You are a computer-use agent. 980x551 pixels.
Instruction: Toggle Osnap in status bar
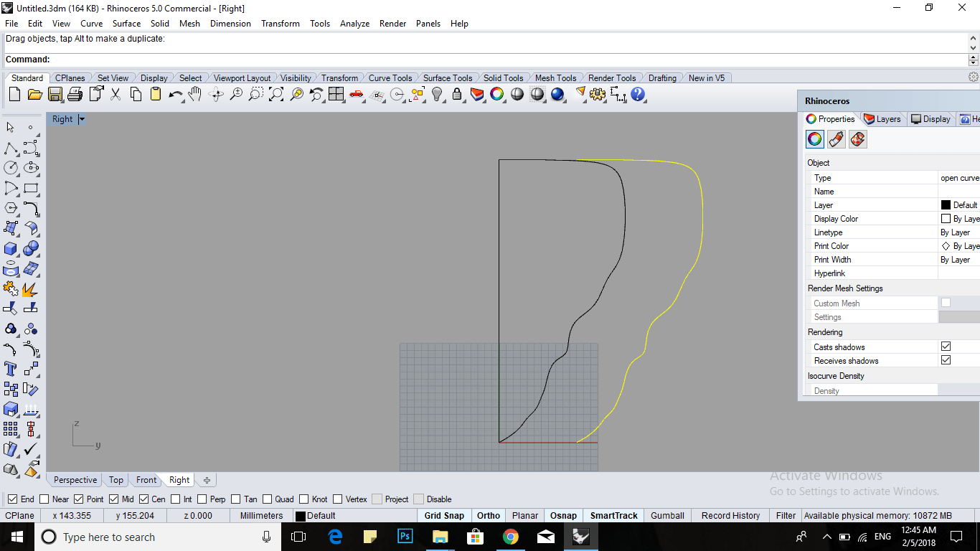click(564, 516)
